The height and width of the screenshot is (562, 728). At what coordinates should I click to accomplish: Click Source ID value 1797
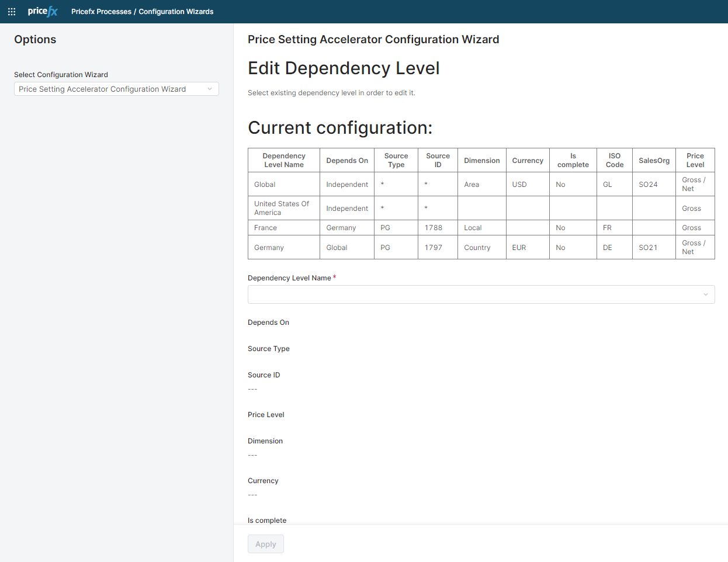(x=434, y=248)
